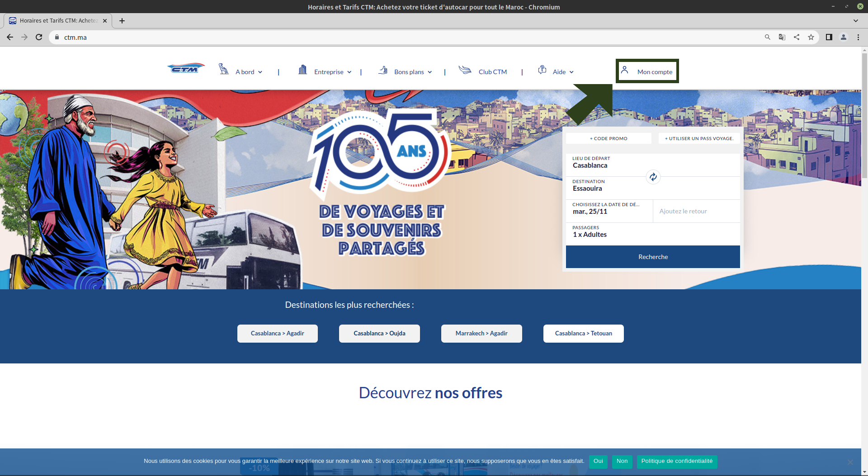The image size is (868, 476).
Task: Open the + CODE PROMO option
Action: click(x=608, y=138)
